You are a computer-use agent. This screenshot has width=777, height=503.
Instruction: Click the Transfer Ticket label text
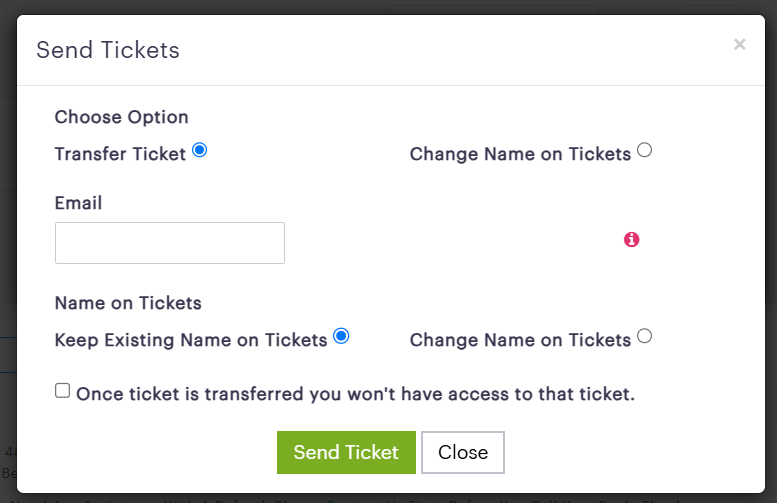coord(120,154)
